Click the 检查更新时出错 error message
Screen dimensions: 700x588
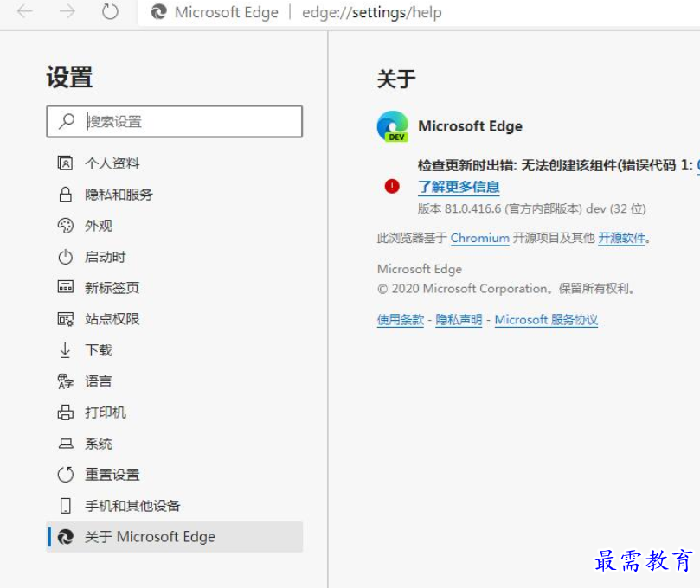point(556,165)
